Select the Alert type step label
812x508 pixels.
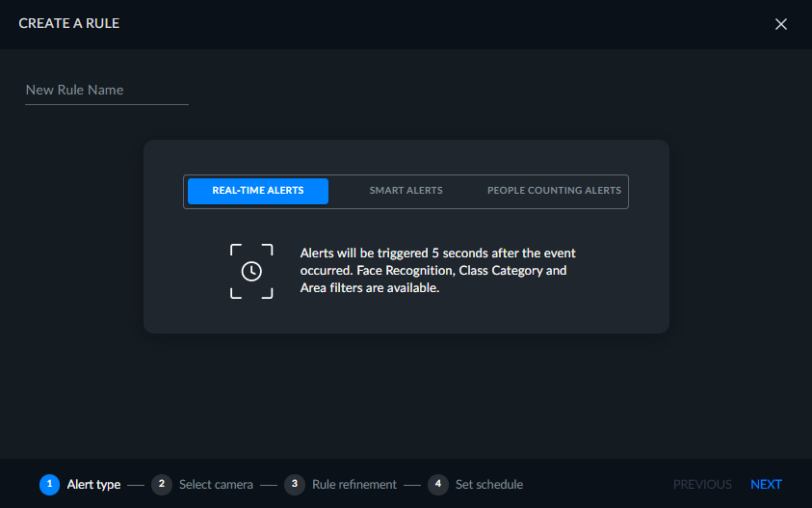coord(93,485)
